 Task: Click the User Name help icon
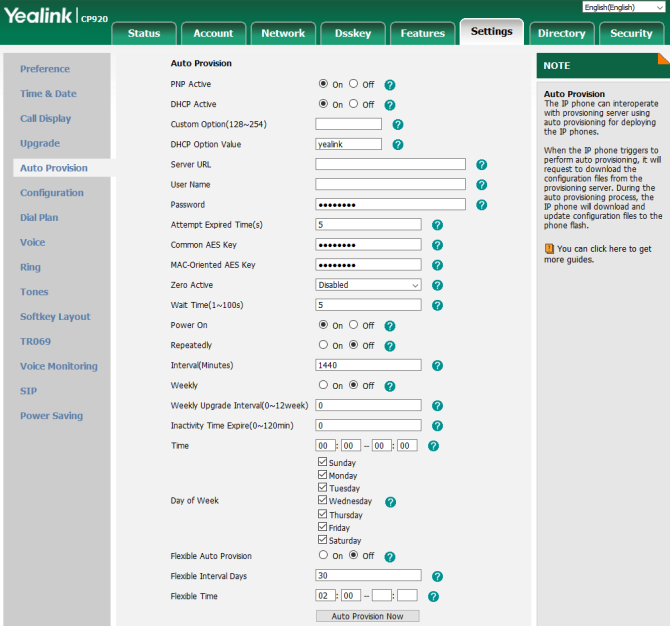(x=482, y=185)
